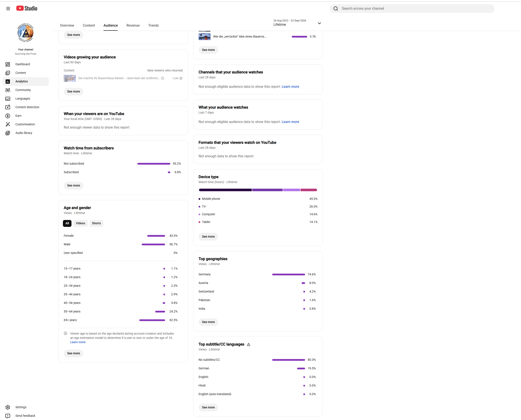Open Learn more in What your audience watches
The image size is (521, 420).
[x=290, y=122]
